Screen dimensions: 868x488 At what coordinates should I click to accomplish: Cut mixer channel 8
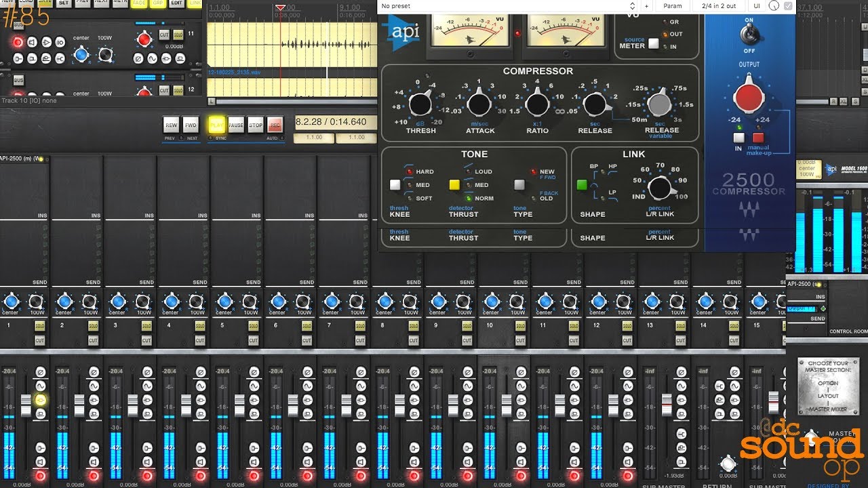(414, 340)
